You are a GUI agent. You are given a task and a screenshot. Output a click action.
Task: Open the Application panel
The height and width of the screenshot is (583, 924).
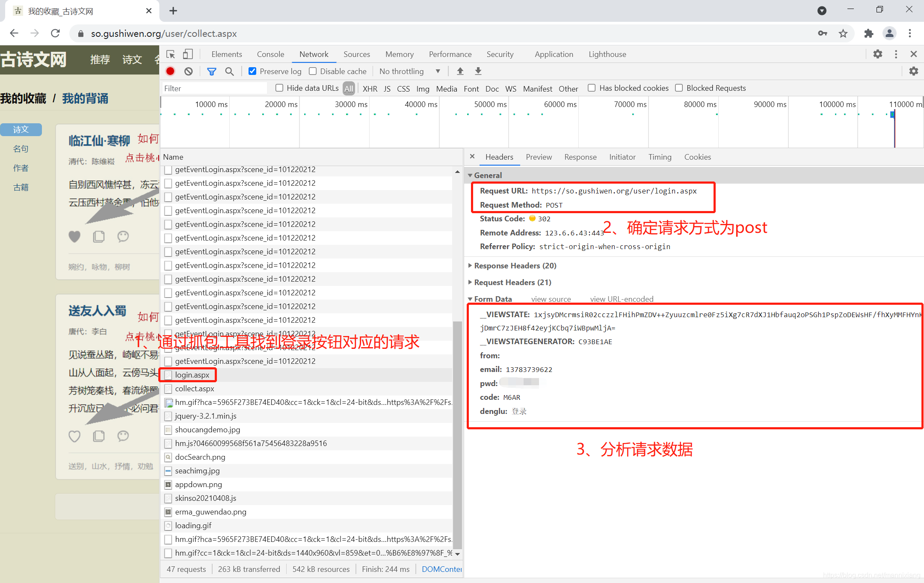(554, 54)
